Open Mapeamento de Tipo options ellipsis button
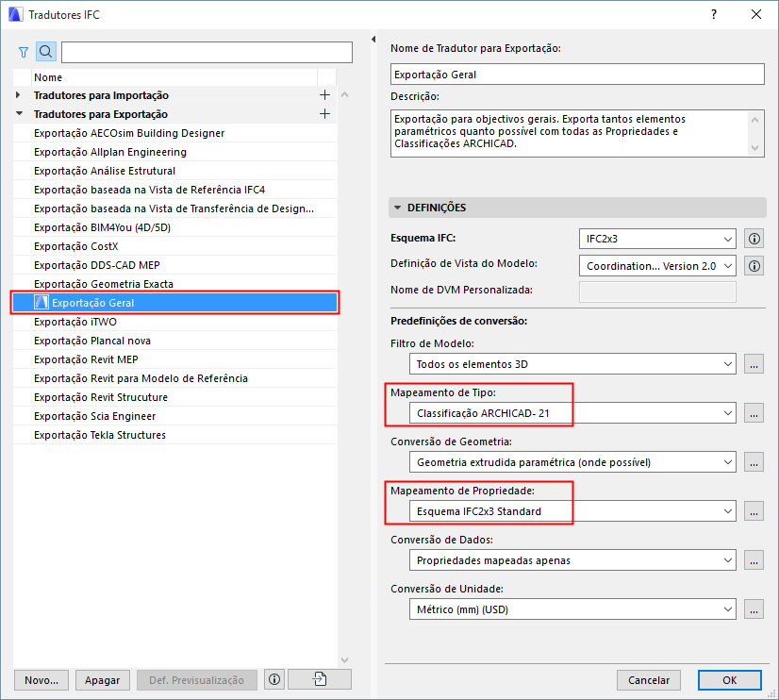This screenshot has width=779, height=700. point(754,413)
